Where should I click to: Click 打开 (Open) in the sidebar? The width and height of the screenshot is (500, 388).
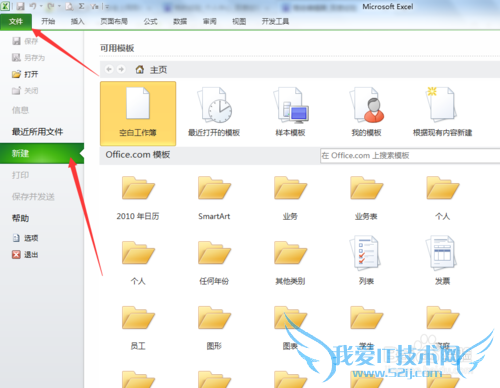pos(25,74)
